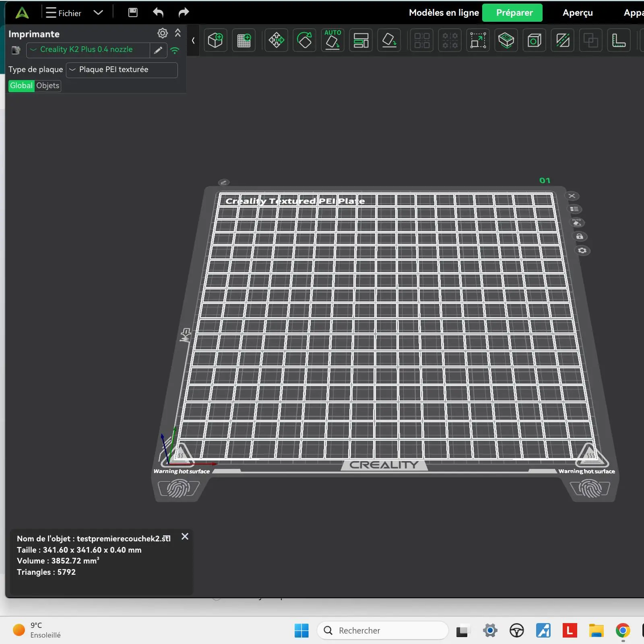Switch parameters to Objets mode
The height and width of the screenshot is (644, 644).
(x=48, y=86)
